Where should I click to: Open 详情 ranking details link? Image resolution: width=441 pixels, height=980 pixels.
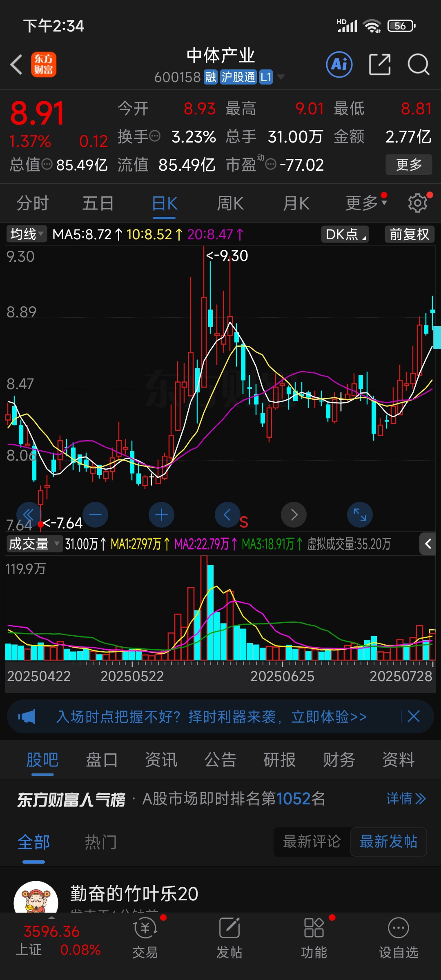click(x=406, y=798)
